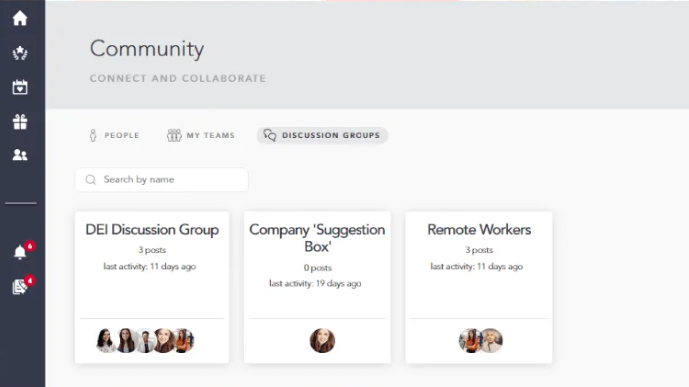Click the Community page heading
Image resolution: width=689 pixels, height=387 pixels.
click(x=147, y=49)
